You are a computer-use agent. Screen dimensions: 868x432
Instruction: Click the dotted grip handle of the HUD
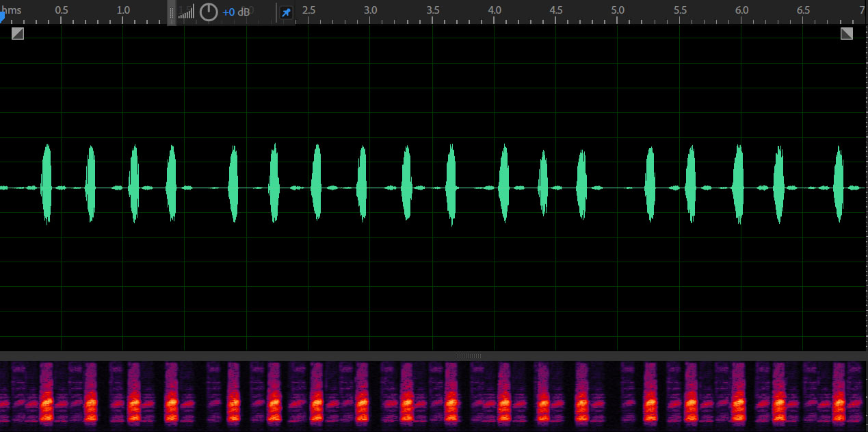[172, 12]
